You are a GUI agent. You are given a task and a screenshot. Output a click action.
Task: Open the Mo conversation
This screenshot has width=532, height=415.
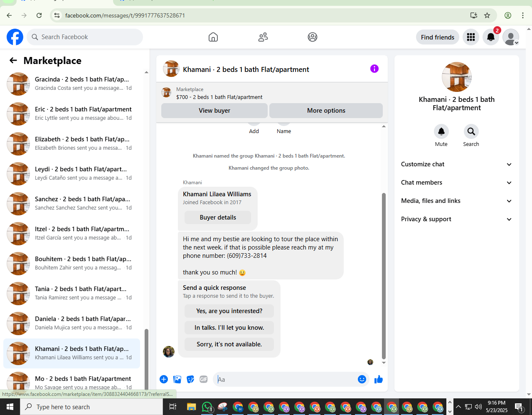72,380
